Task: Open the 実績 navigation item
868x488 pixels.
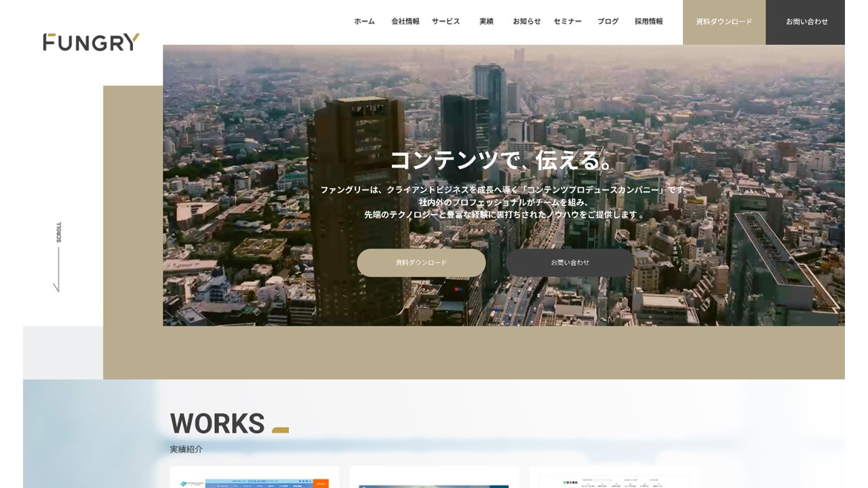Action: point(486,21)
